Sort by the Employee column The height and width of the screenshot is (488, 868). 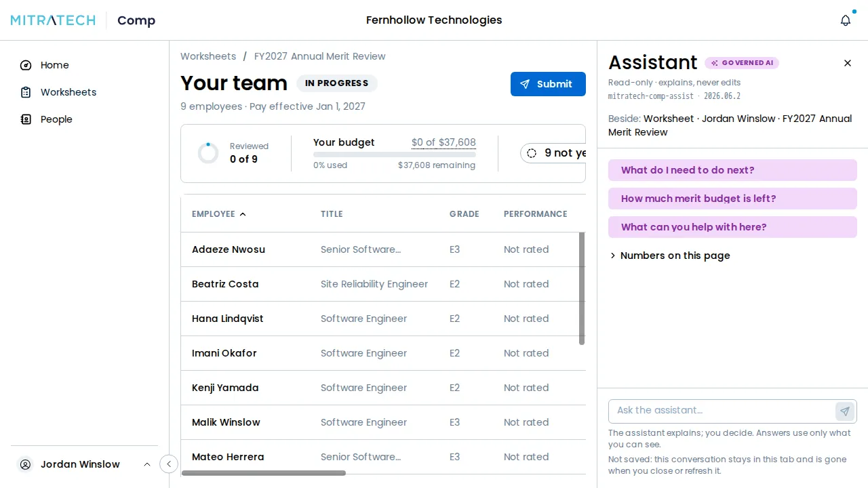(x=219, y=214)
